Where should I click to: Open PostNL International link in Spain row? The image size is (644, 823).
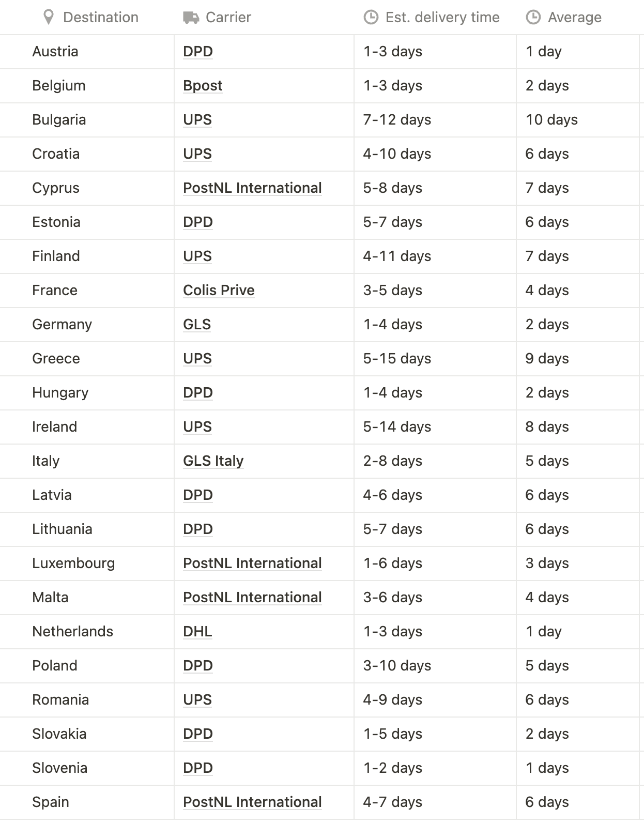tap(252, 802)
